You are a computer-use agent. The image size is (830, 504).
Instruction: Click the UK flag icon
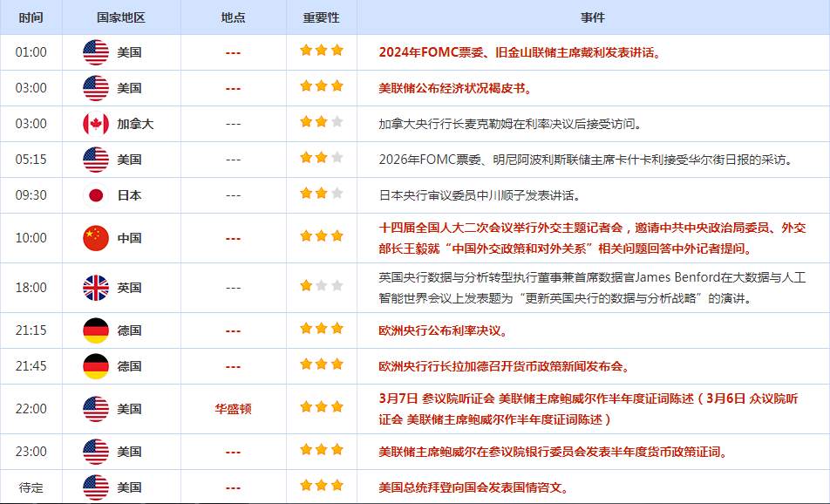(96, 288)
